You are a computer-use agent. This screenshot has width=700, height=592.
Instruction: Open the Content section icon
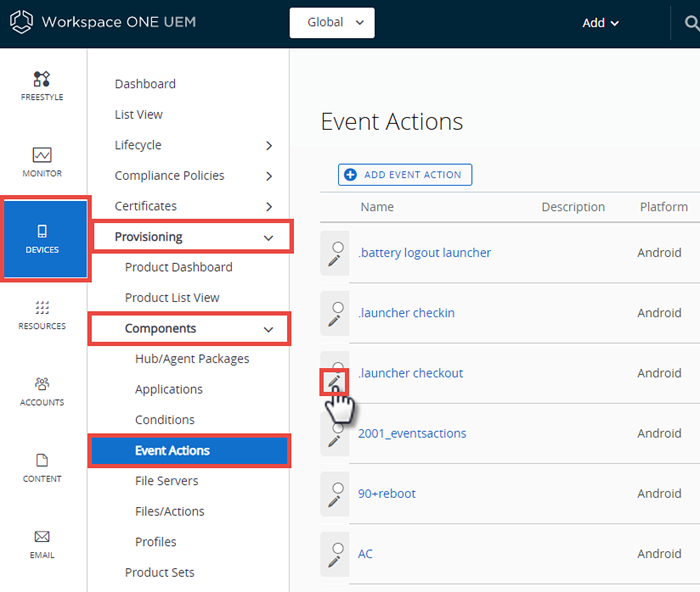(42, 460)
